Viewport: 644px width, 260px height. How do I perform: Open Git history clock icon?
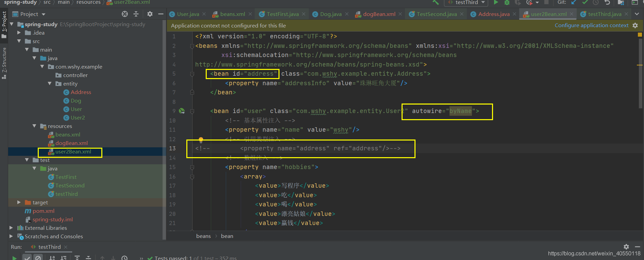596,2
